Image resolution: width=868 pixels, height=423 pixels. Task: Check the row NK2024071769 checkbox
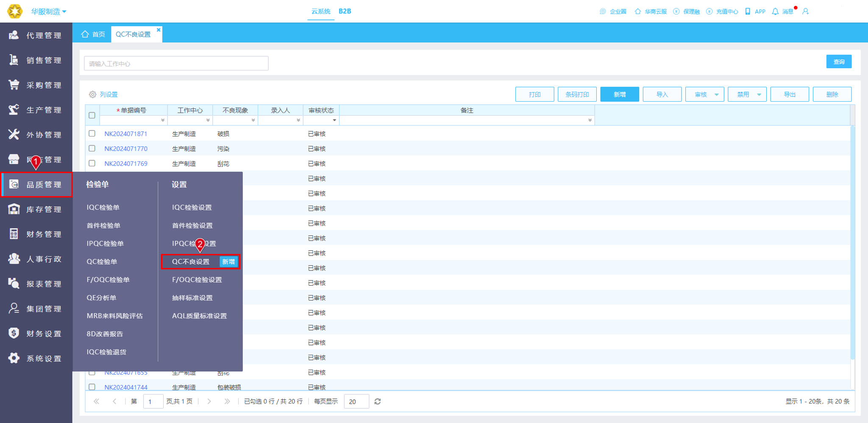tap(92, 163)
